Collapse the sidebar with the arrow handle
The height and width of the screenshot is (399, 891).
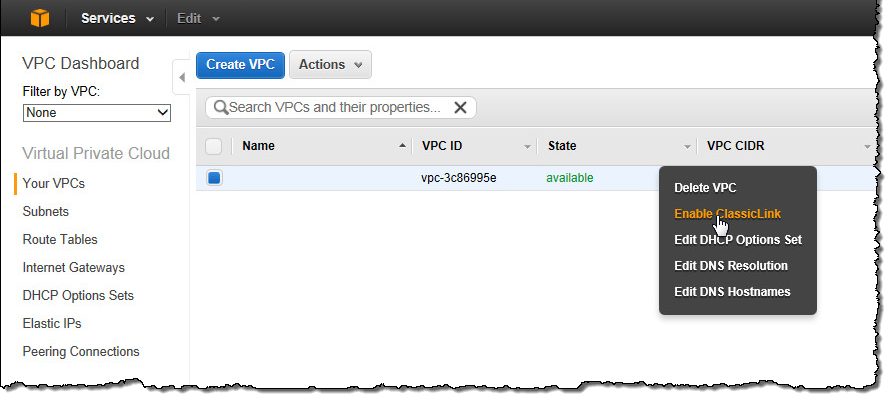tap(182, 77)
